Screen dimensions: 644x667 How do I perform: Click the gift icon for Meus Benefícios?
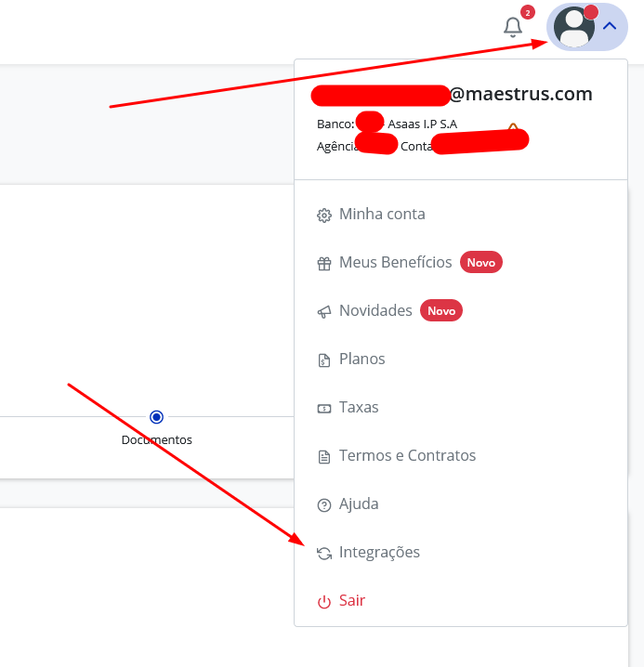click(324, 264)
